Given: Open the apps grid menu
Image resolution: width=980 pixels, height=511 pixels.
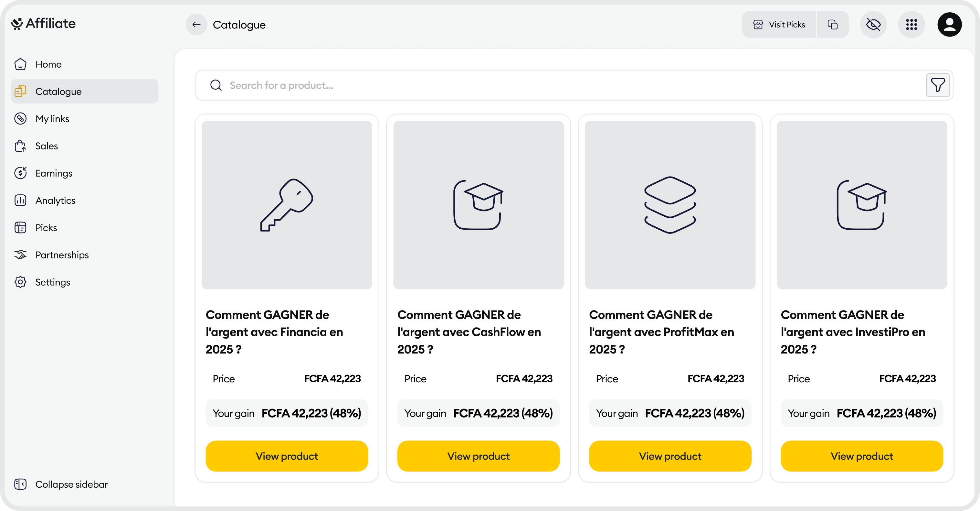Looking at the screenshot, I should (911, 25).
